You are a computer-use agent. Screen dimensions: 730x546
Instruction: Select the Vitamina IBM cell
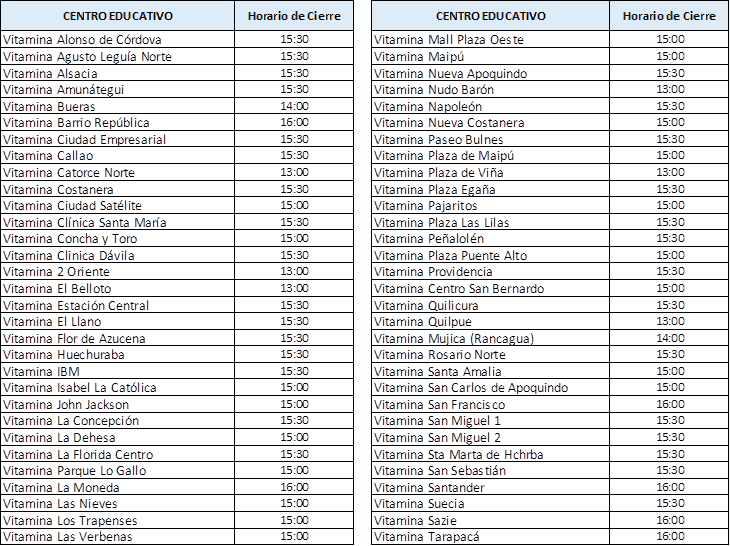117,371
